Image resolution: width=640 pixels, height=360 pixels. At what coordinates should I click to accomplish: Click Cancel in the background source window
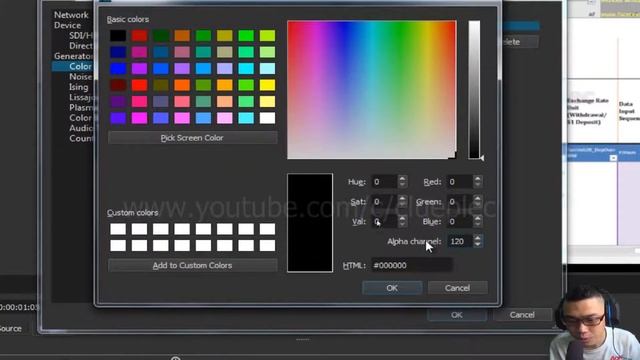pyautogui.click(x=522, y=315)
